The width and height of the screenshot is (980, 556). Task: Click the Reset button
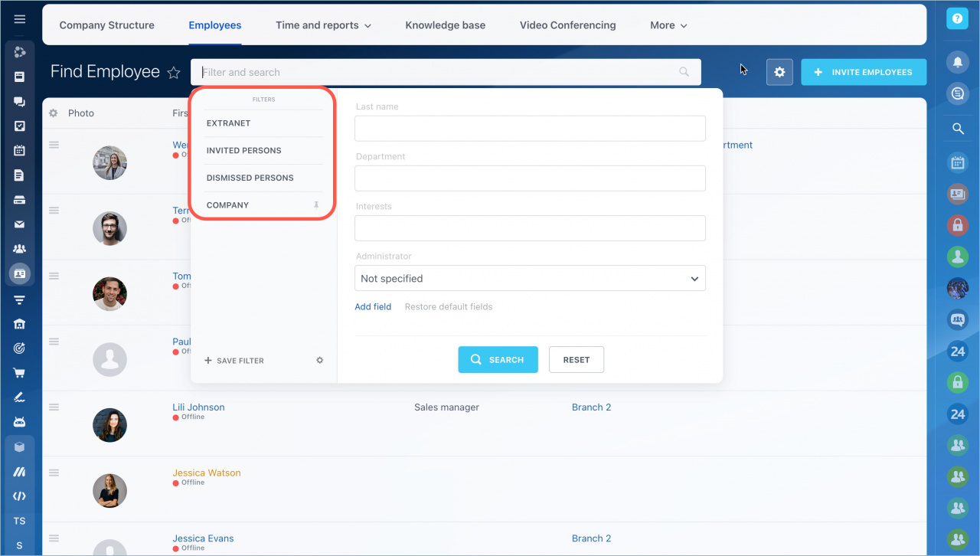click(x=577, y=359)
